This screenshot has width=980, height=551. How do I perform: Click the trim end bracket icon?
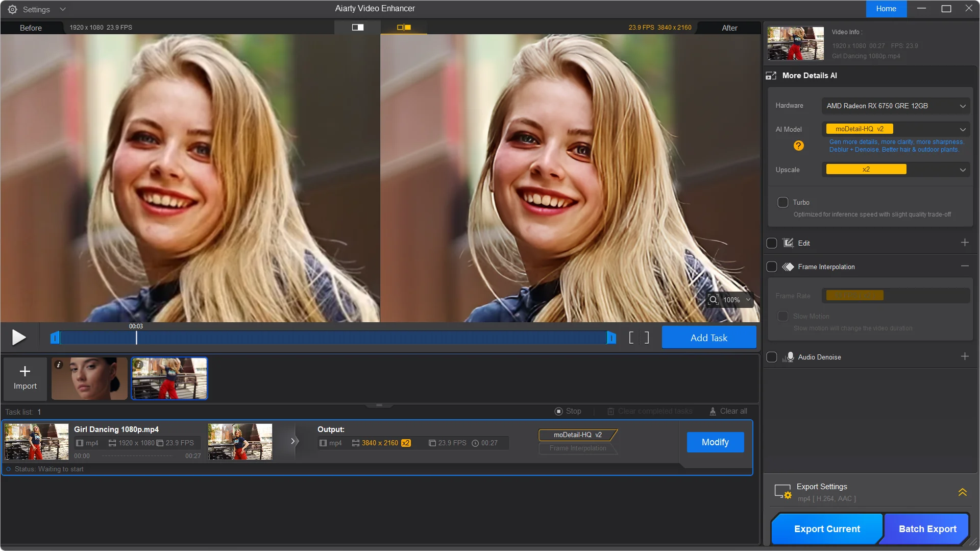pos(646,338)
